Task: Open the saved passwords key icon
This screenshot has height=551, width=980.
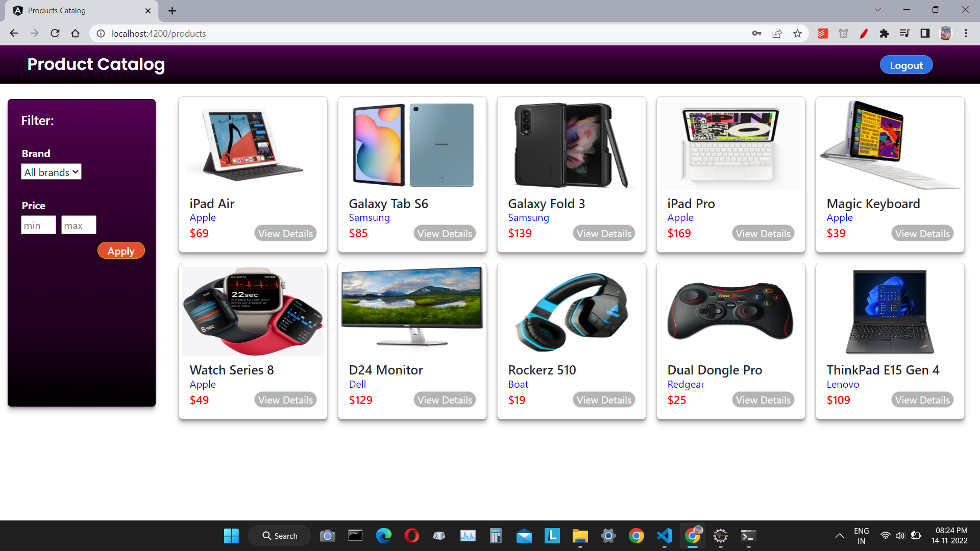Action: tap(756, 34)
